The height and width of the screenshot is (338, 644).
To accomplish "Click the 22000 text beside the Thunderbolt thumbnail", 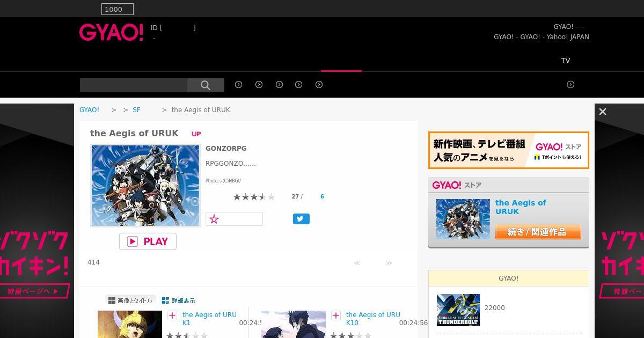I will [494, 308].
